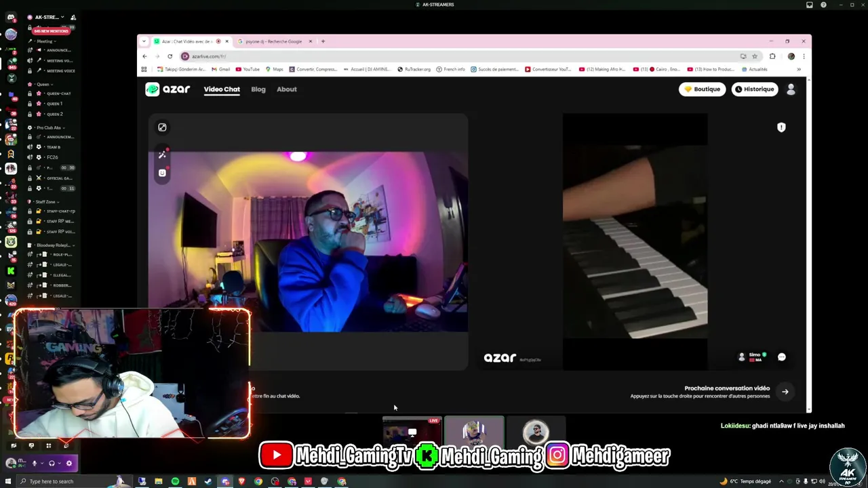Bookmark this page with star icon

click(x=755, y=56)
